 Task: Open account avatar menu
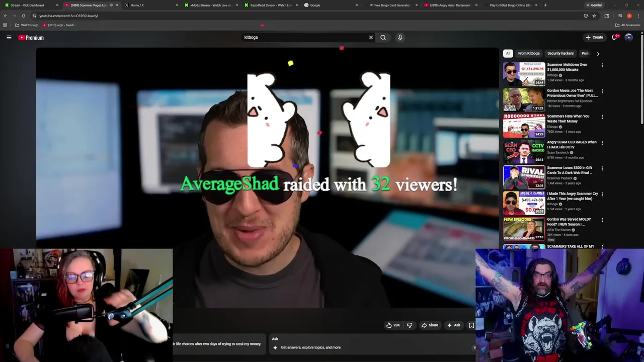[628, 37]
